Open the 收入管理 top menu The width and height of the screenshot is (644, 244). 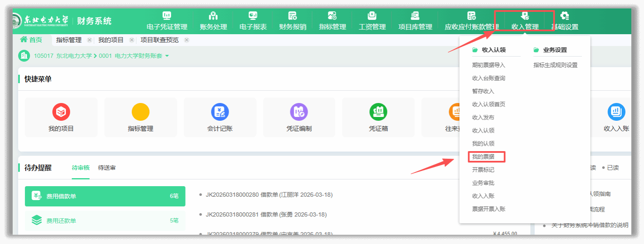tap(525, 21)
